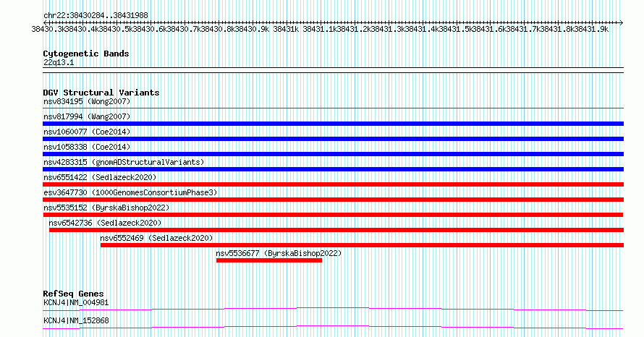
Task: Click the short red bar of nsv5536677
Action: 269,260
